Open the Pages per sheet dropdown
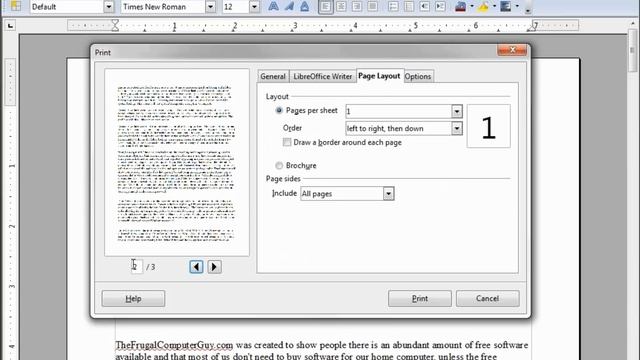Image resolution: width=640 pixels, height=360 pixels. point(457,111)
